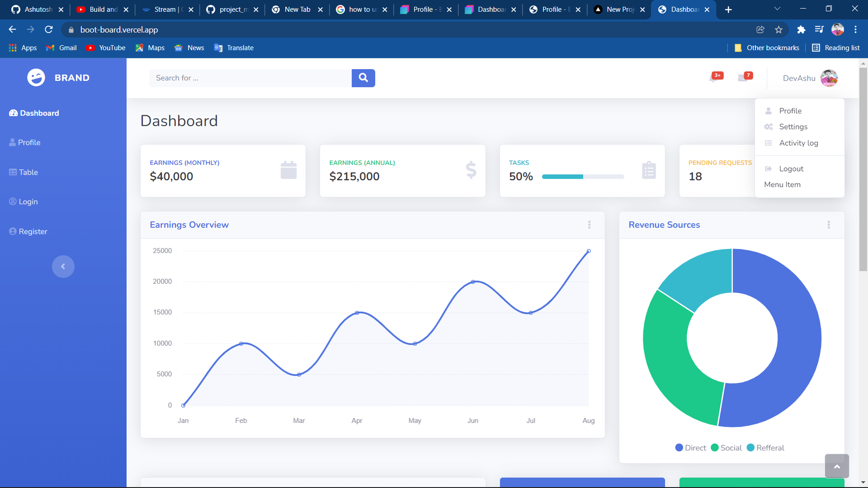Screen dimensions: 868x488
Task: Click Logout in the user dropdown
Action: point(799,169)
